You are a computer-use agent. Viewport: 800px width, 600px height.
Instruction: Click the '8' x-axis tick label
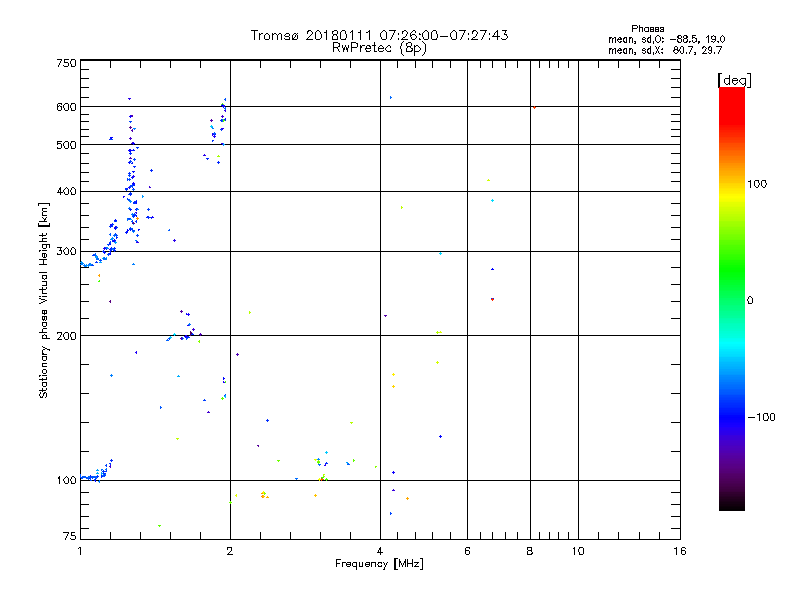[530, 551]
